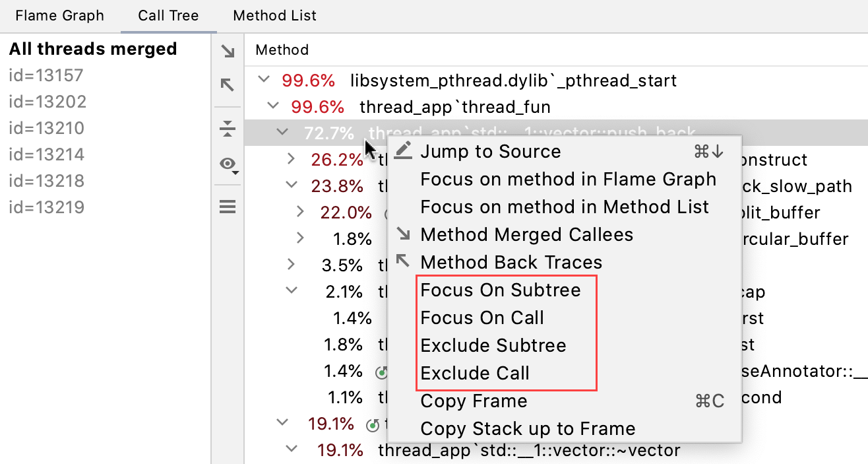Collapse the libsystem_pthread root tree node
The image size is (868, 464).
pyautogui.click(x=264, y=79)
